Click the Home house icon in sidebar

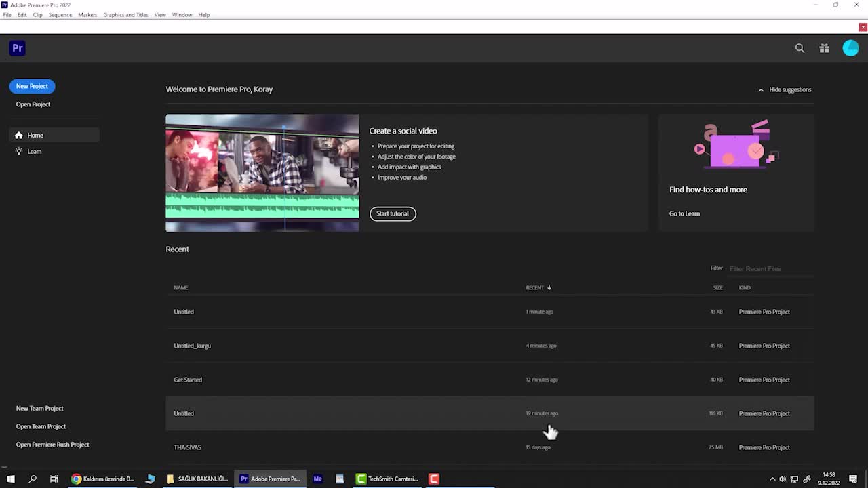tap(19, 135)
